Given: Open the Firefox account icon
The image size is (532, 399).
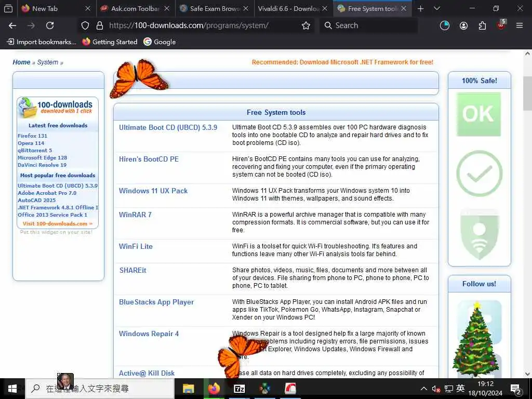Looking at the screenshot, I should [463, 25].
